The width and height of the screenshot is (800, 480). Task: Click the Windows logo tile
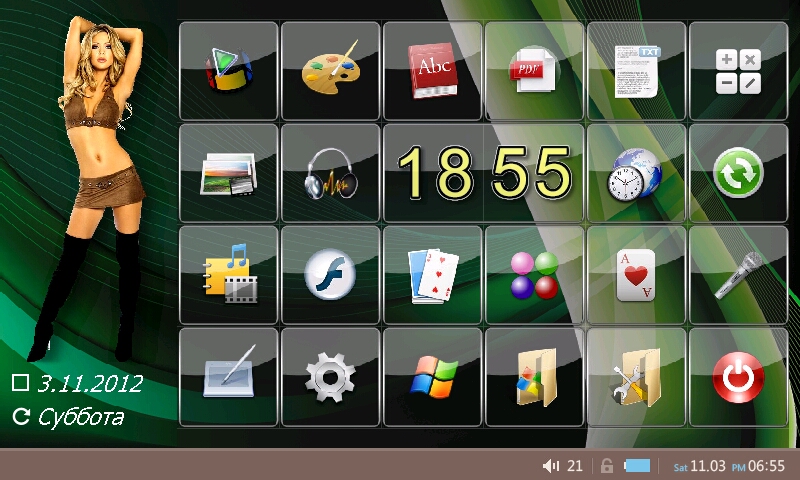[433, 377]
